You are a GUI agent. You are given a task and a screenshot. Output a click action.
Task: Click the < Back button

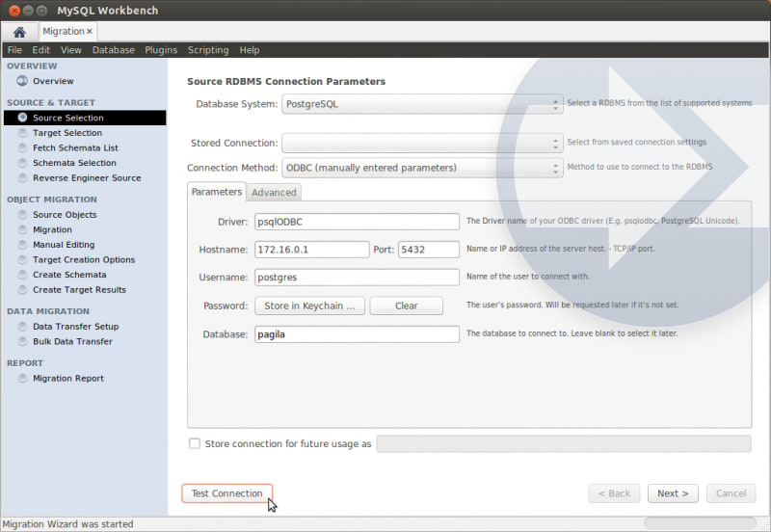point(614,493)
